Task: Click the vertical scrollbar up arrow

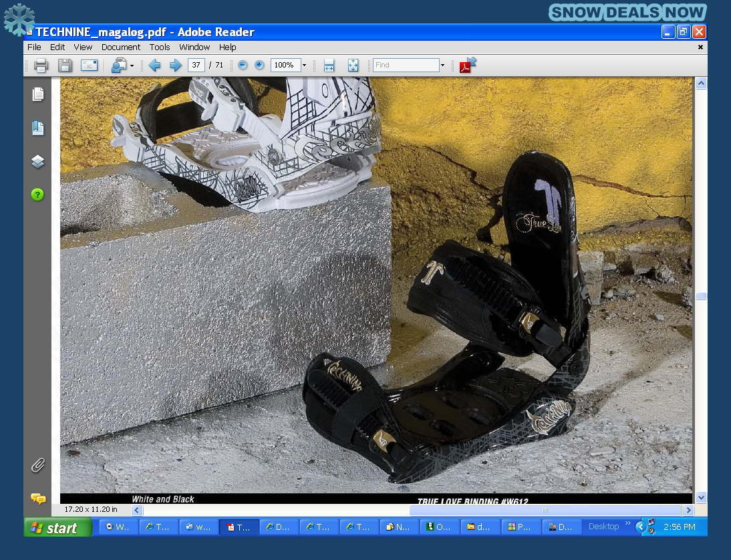Action: pyautogui.click(x=701, y=84)
